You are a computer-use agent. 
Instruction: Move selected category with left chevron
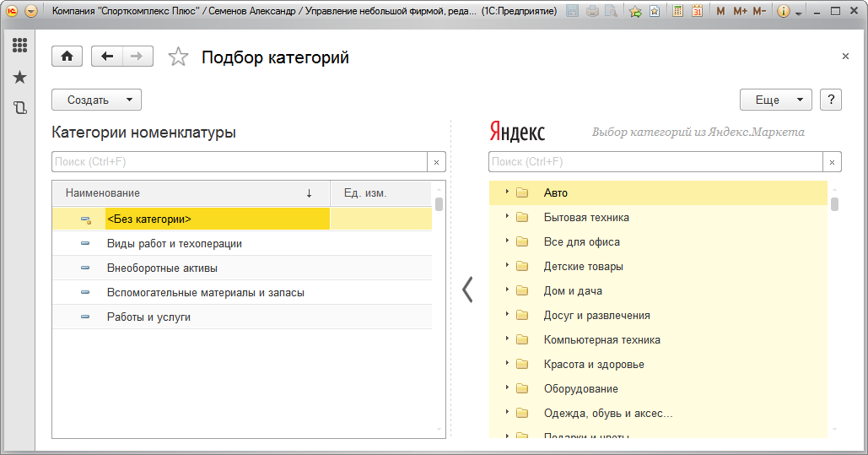tap(467, 290)
